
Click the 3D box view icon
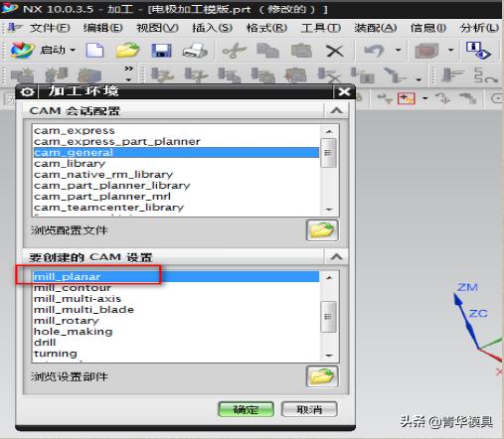(x=426, y=51)
